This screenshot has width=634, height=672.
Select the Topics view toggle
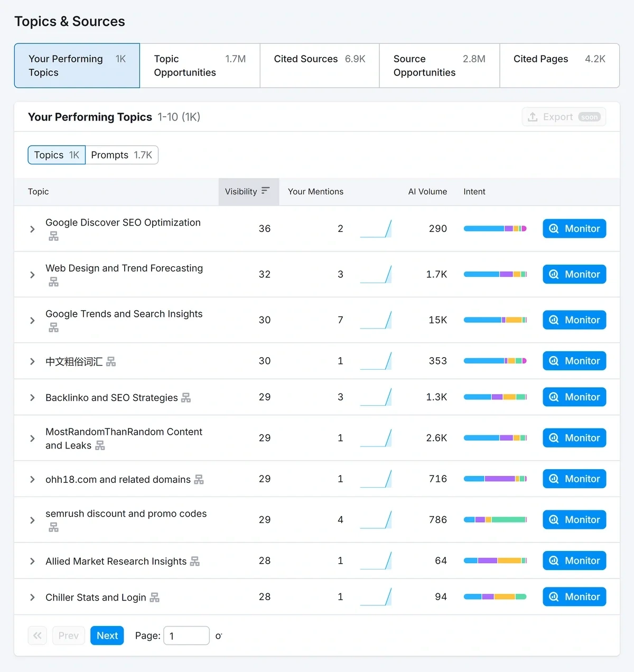[55, 155]
